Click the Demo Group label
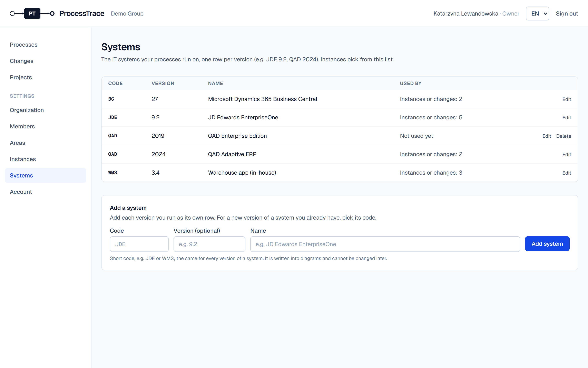The width and height of the screenshot is (588, 368). (127, 14)
